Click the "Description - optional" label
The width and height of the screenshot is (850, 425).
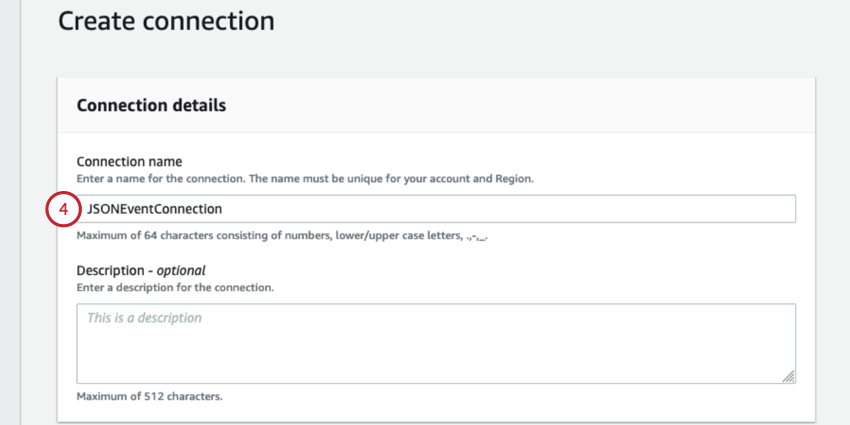(141, 270)
